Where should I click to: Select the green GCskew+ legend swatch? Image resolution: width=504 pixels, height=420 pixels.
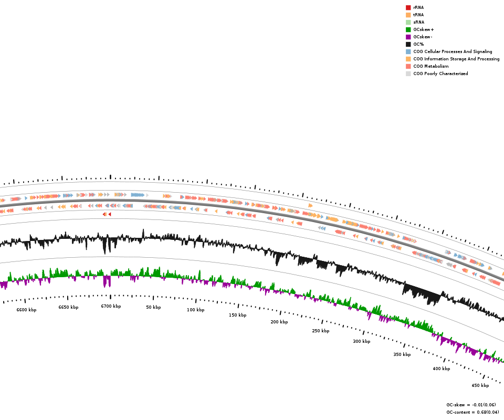point(408,30)
